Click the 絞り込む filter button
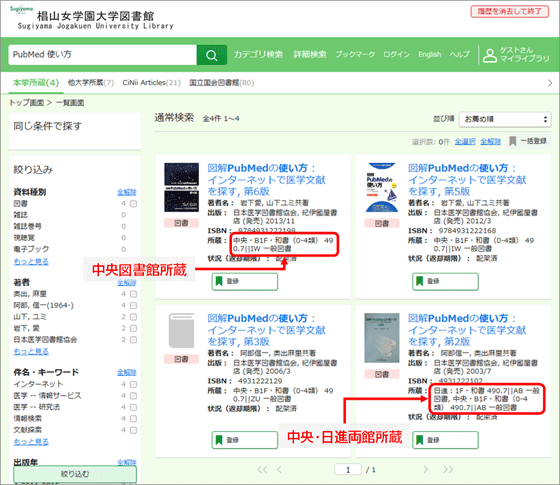 click(x=75, y=474)
